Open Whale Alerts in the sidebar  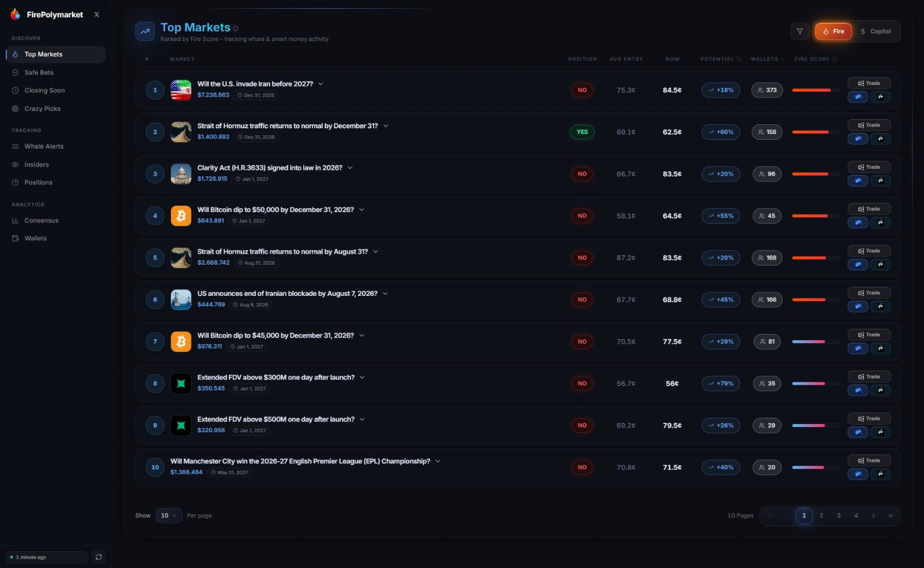point(44,146)
